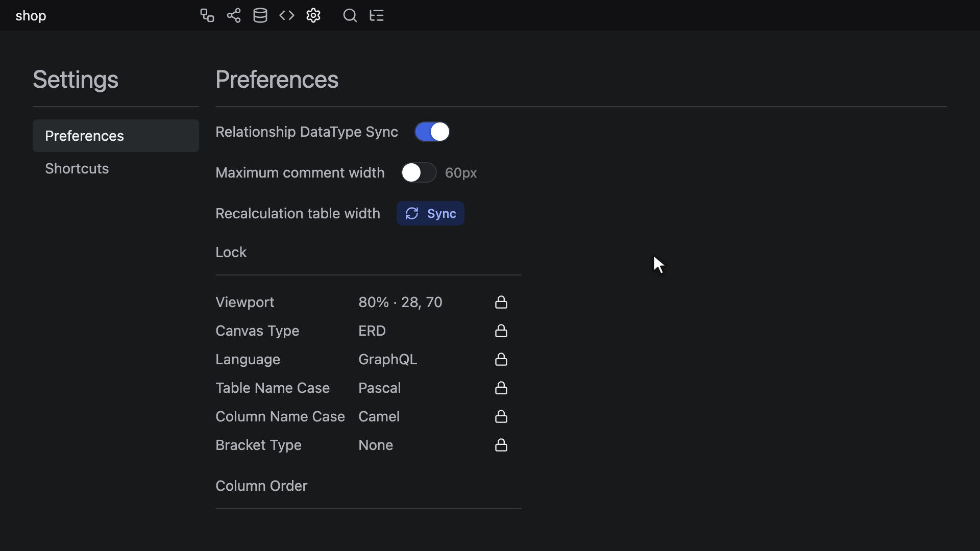Viewport: 980px width, 551px height.
Task: Change the Language GraphQL value
Action: tap(388, 359)
